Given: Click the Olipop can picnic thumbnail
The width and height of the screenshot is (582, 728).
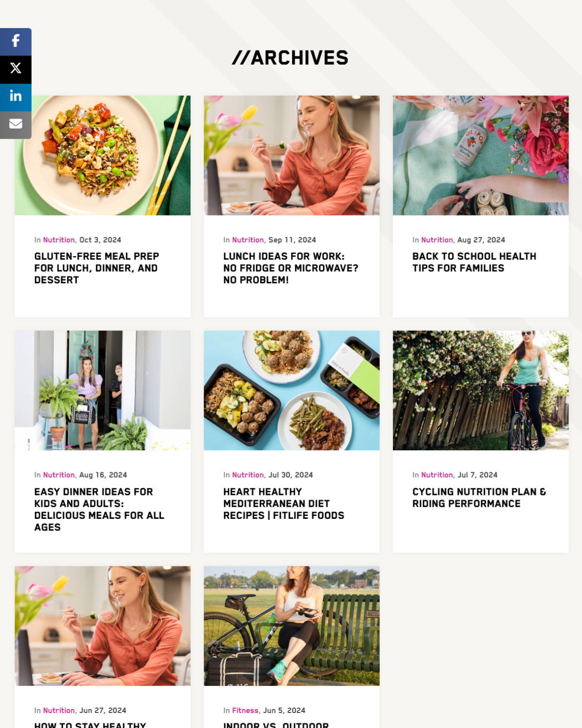Looking at the screenshot, I should pyautogui.click(x=481, y=155).
